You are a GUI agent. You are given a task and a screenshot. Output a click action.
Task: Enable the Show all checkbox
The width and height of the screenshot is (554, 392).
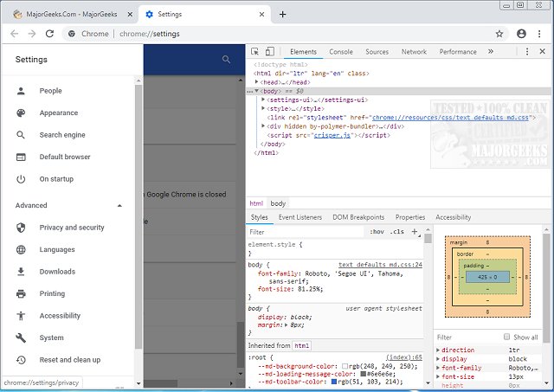[x=508, y=337]
